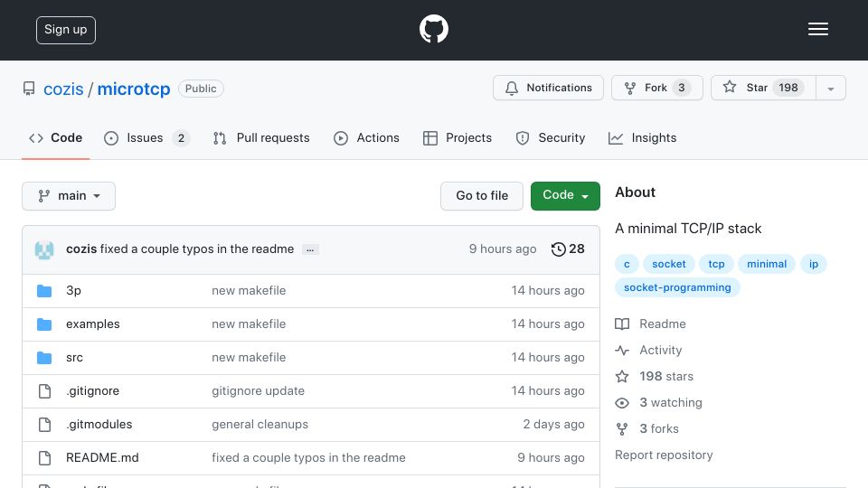The width and height of the screenshot is (868, 488).
Task: Click the .gitignore file icon
Action: (45, 391)
